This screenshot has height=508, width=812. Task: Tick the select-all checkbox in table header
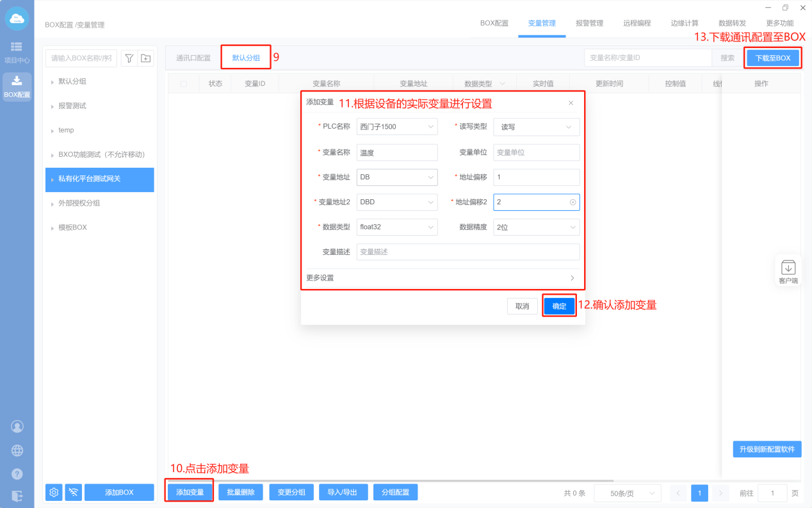pos(184,84)
